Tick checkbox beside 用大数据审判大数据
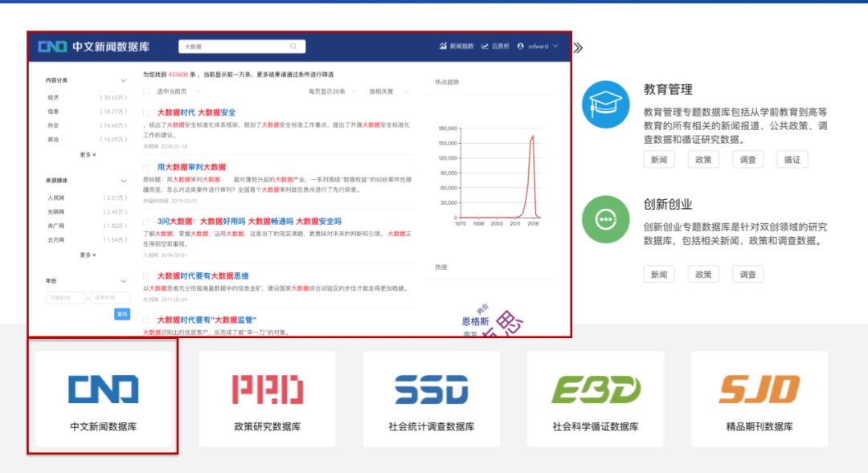868x473 pixels. tap(146, 167)
